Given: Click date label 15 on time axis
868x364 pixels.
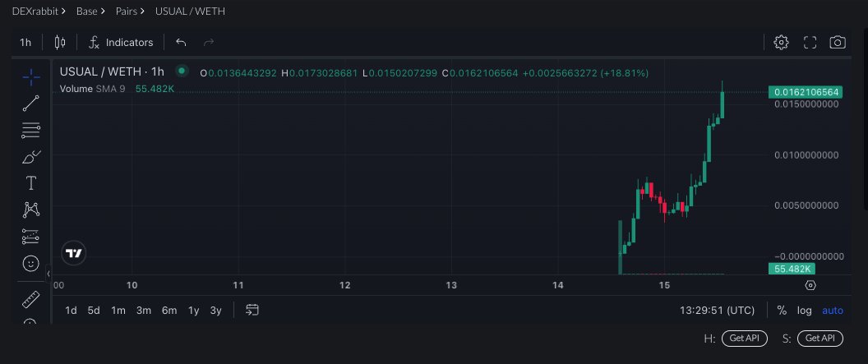Looking at the screenshot, I should coord(664,285).
